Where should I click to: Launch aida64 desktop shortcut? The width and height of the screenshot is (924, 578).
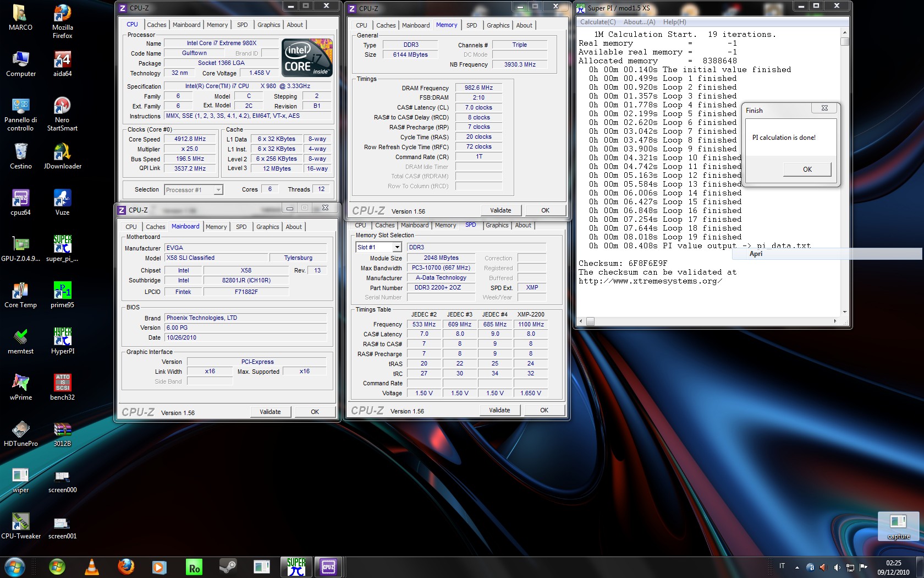click(x=62, y=63)
